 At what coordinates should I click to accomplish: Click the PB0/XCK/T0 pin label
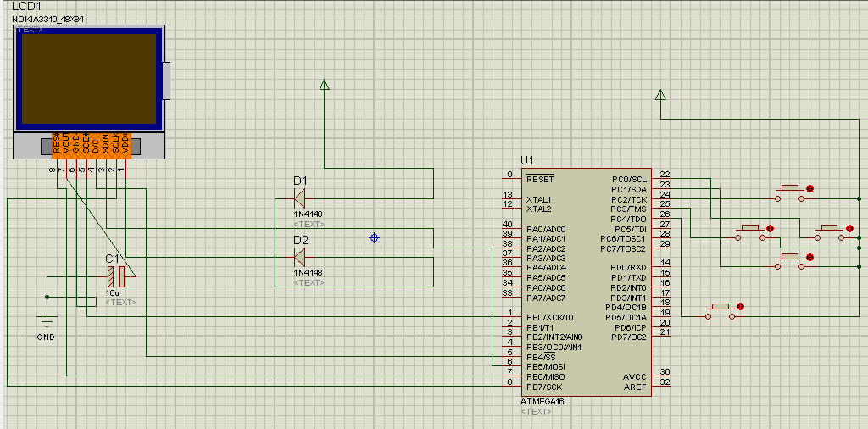[549, 318]
